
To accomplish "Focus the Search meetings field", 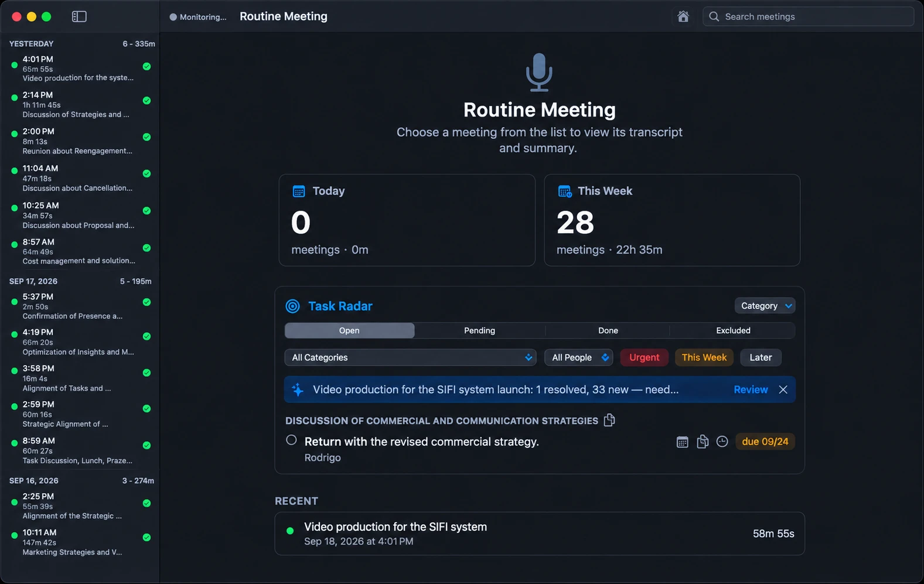I will 808,16.
